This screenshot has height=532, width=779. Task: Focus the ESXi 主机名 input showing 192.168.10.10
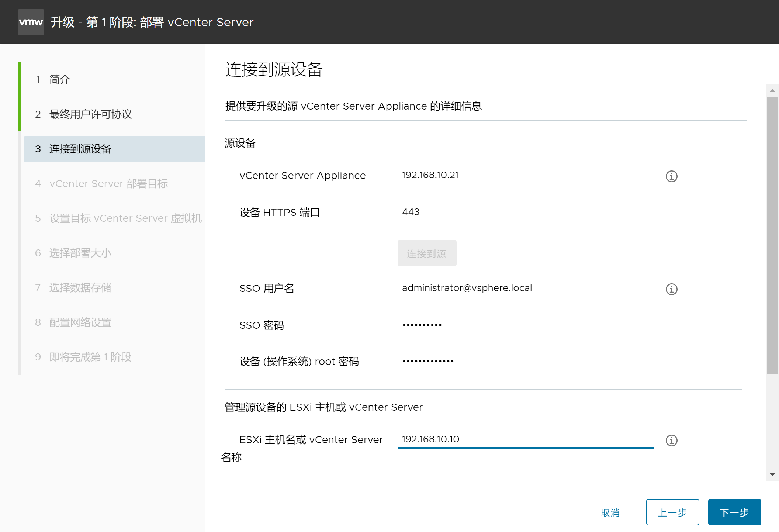[526, 439]
